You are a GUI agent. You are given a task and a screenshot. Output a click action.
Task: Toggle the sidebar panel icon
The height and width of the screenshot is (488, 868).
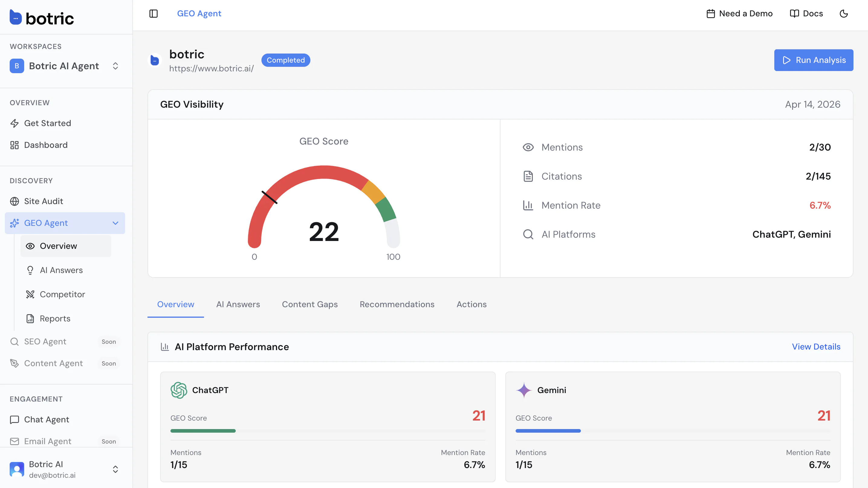pyautogui.click(x=153, y=14)
